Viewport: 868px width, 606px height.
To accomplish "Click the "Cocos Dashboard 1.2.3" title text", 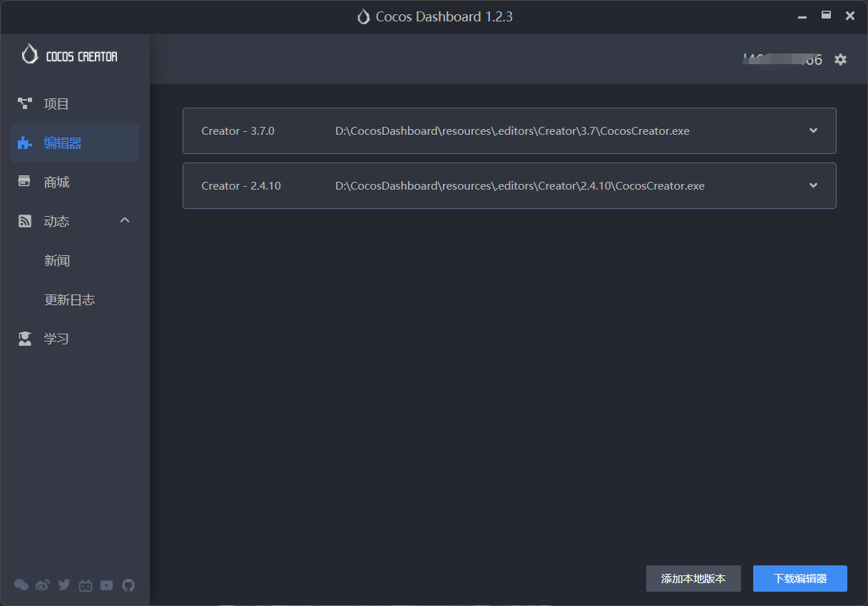I will coord(444,17).
